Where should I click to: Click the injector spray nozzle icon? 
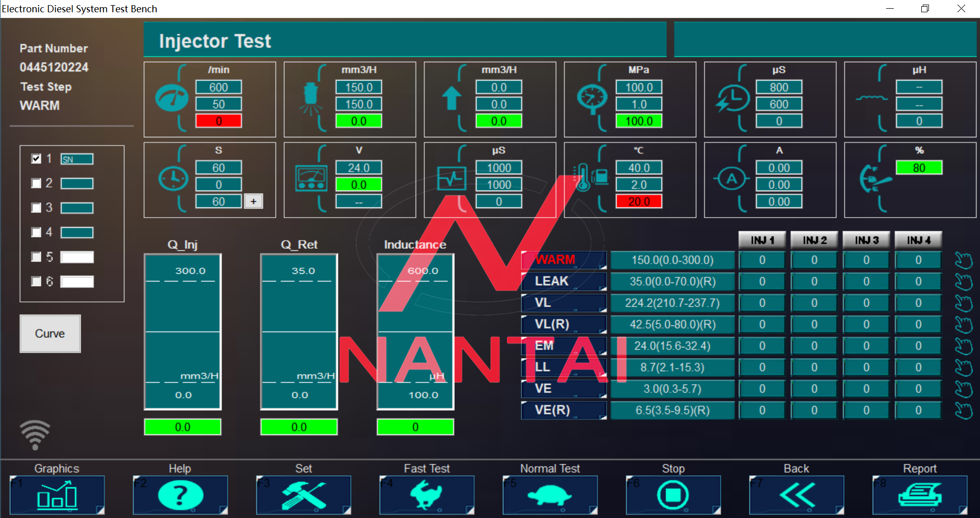click(x=310, y=99)
